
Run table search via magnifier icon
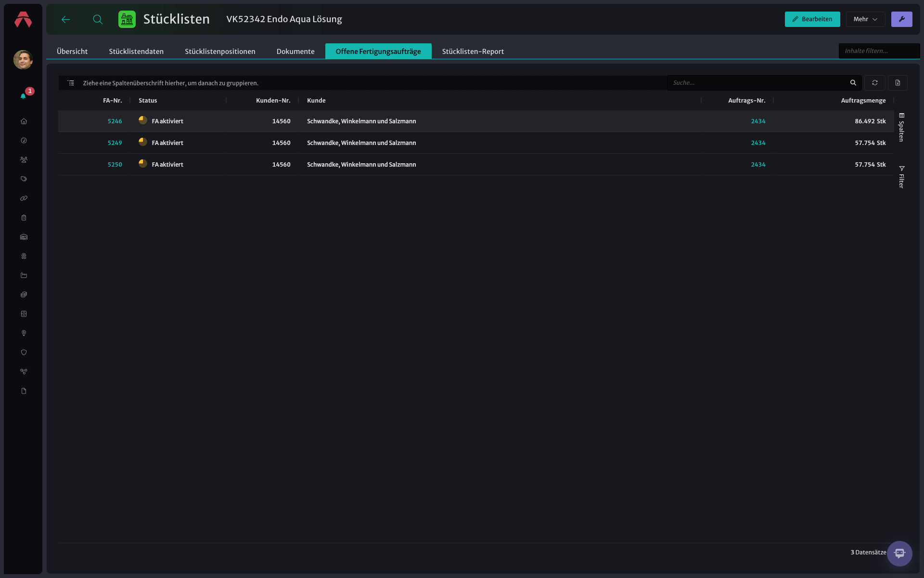[x=853, y=83]
